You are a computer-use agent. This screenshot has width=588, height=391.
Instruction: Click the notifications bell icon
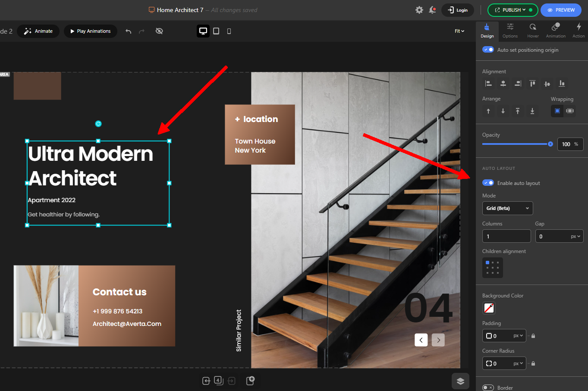tap(432, 10)
